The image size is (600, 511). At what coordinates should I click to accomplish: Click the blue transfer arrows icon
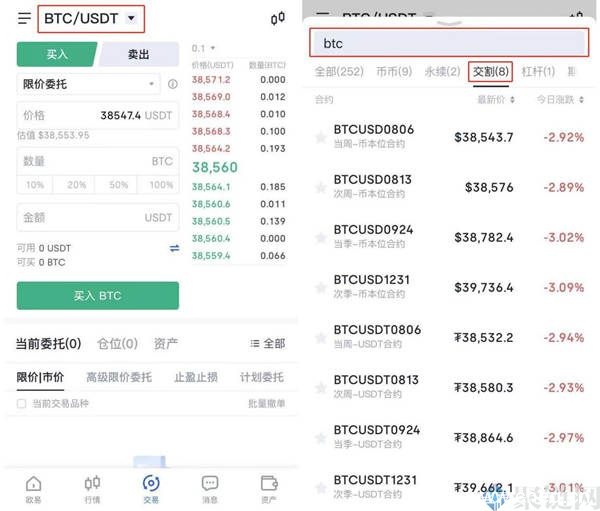pos(175,248)
